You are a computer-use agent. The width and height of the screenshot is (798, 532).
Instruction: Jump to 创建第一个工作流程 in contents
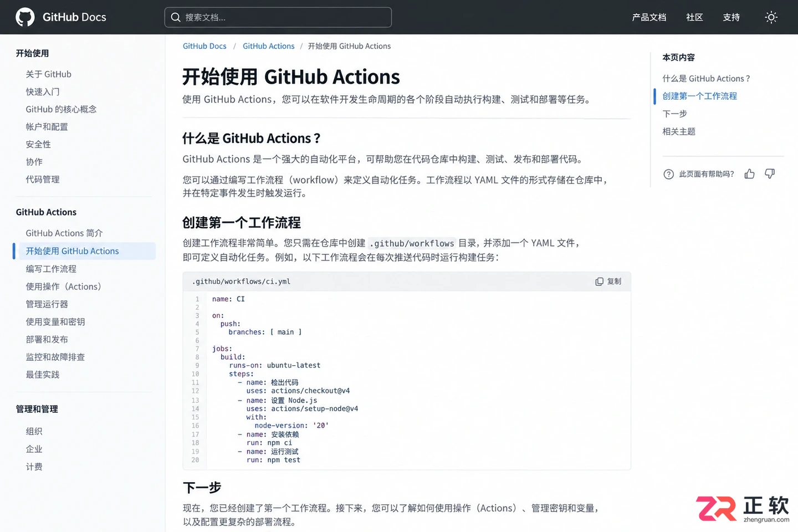(699, 96)
